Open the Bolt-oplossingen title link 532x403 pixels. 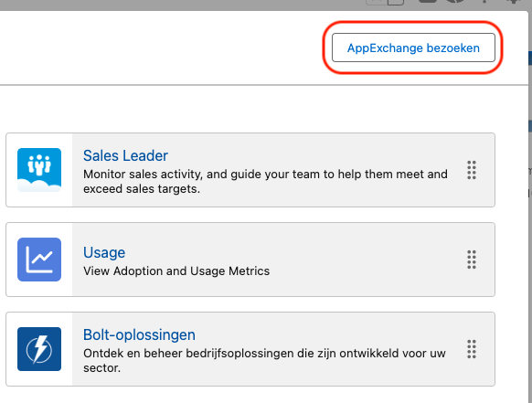(139, 334)
